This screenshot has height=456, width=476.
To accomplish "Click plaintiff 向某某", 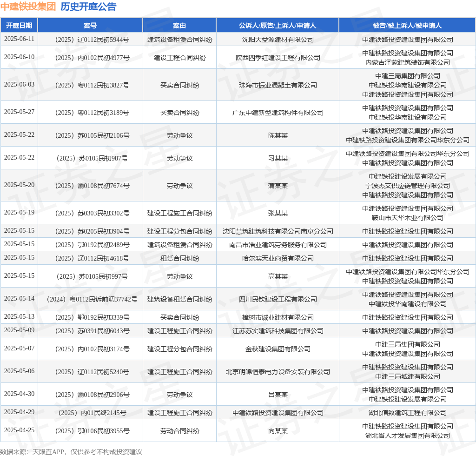I will (278, 431).
